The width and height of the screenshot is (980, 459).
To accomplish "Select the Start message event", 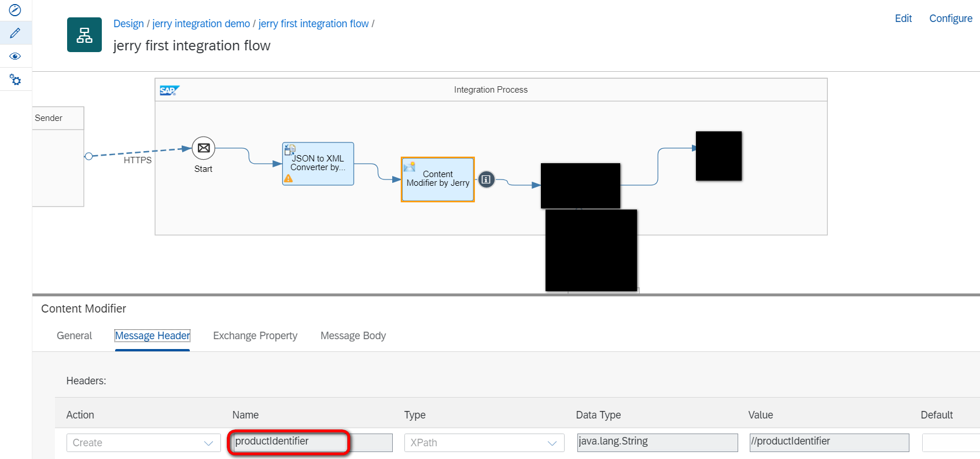I will 204,148.
